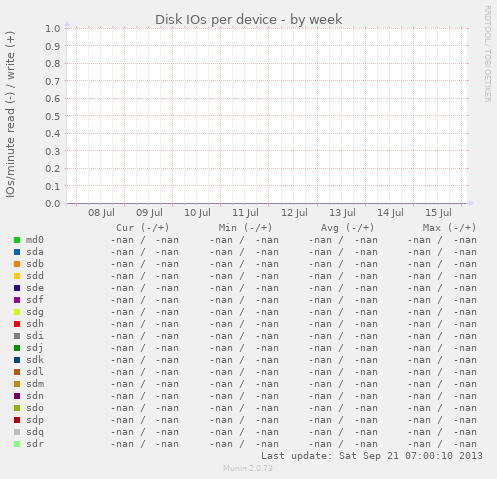Click the dark red sdp swatch

[17, 420]
